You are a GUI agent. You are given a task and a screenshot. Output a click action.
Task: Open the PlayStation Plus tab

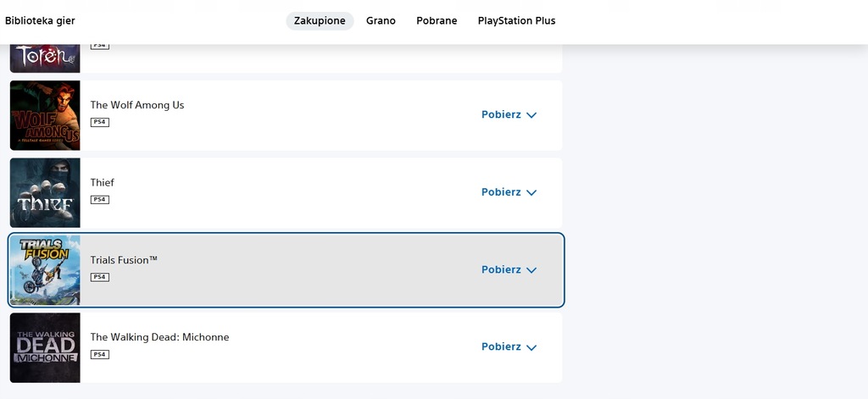pos(516,21)
